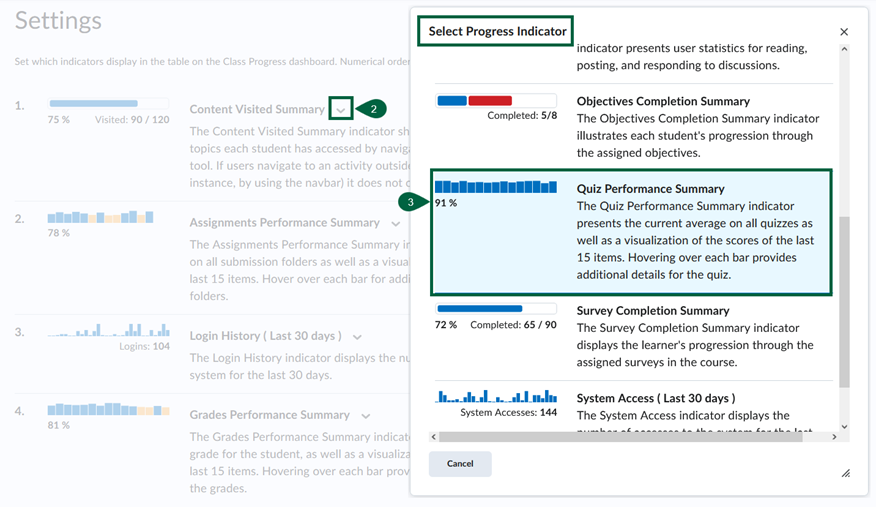Screen dimensions: 876x507
Task: Close the Select Progress Indicator dialog
Action: point(844,32)
